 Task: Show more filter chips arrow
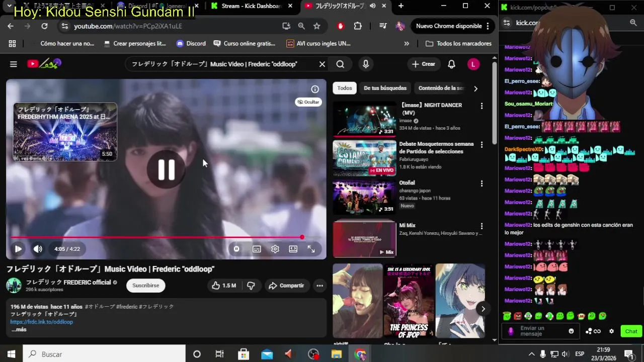[475, 88]
